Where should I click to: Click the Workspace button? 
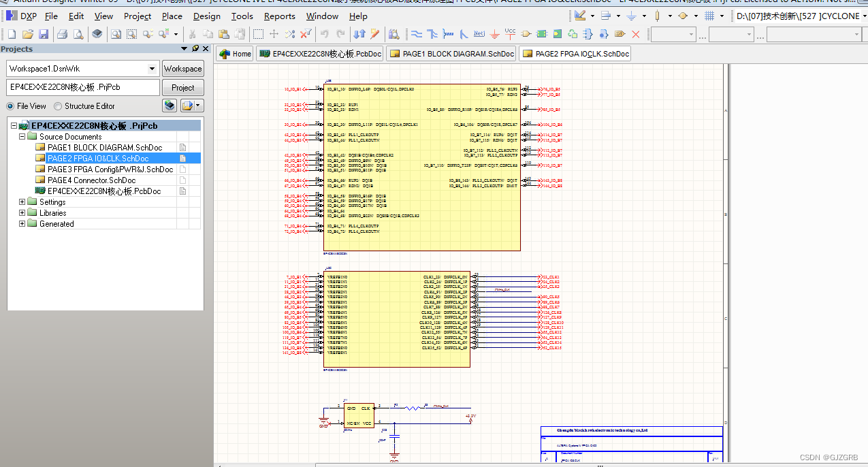[x=182, y=69]
